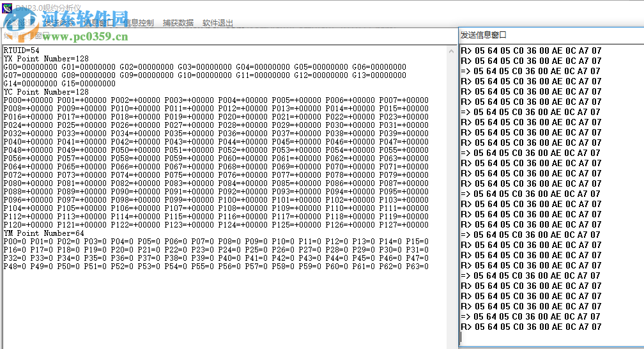The height and width of the screenshot is (349, 644).
Task: Click the G15=00000000 value
Action: point(89,84)
